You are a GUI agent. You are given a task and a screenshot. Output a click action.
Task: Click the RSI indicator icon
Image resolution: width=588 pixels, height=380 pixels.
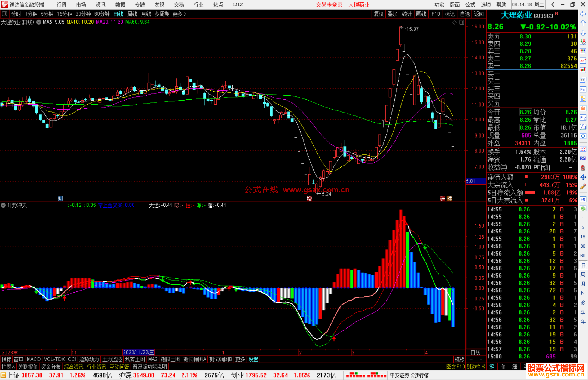coord(583,158)
